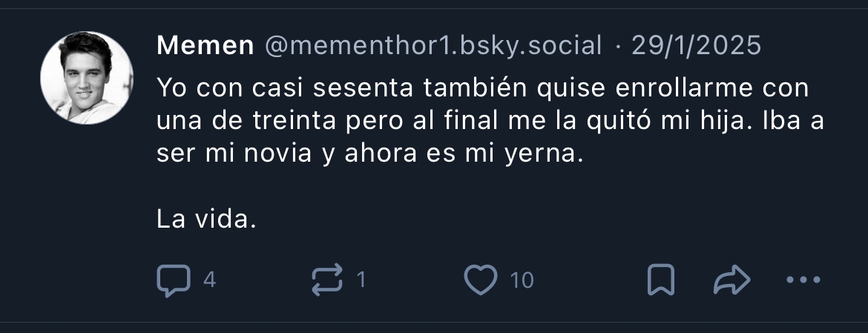Open the post by clicking "La vida."

(x=207, y=219)
